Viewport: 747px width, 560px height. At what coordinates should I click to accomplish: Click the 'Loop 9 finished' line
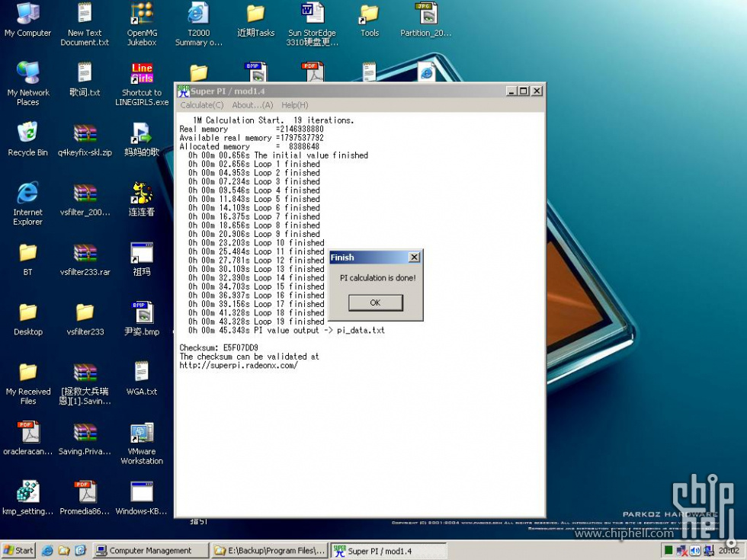[254, 234]
